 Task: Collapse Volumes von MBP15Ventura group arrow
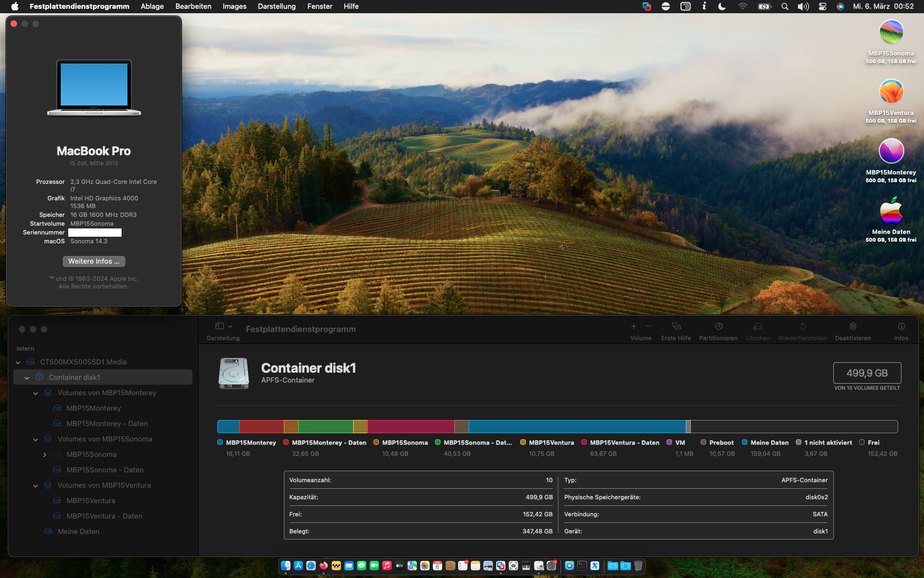36,486
